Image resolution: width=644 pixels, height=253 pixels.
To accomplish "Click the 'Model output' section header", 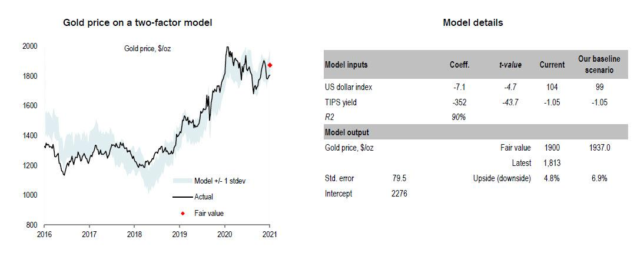I will coord(347,132).
